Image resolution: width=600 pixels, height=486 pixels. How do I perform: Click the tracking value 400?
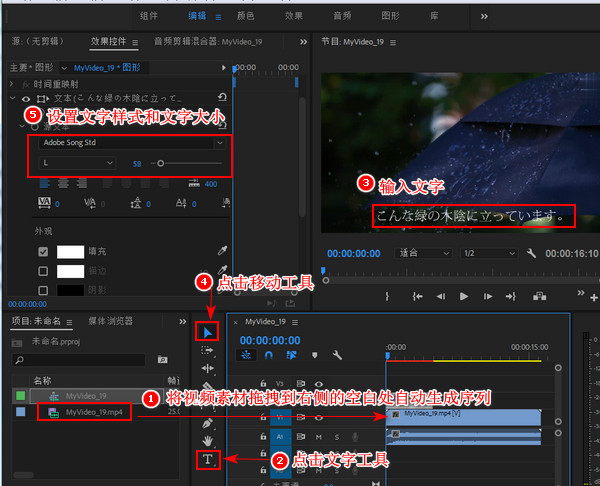211,184
